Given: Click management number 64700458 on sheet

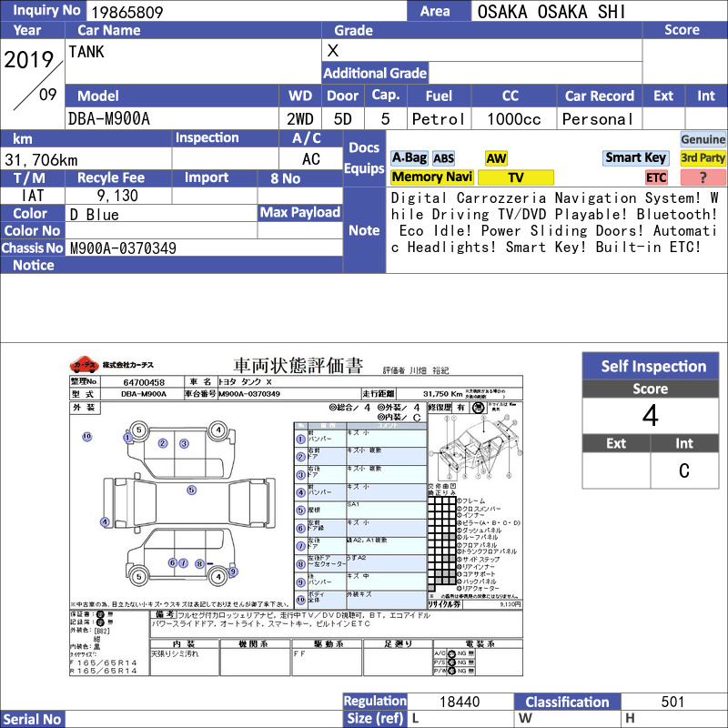Looking at the screenshot, I should [x=144, y=382].
